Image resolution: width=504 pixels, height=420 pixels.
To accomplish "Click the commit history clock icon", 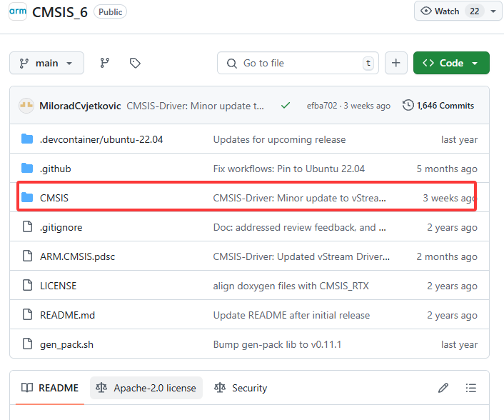I will click(x=408, y=105).
